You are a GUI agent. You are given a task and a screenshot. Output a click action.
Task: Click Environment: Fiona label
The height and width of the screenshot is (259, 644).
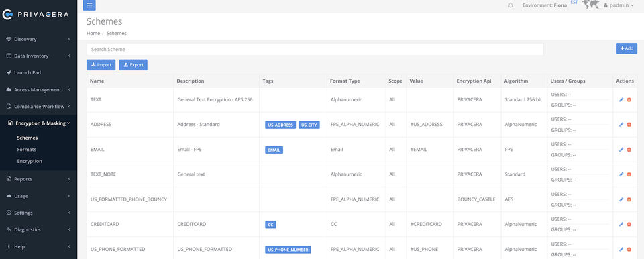545,5
